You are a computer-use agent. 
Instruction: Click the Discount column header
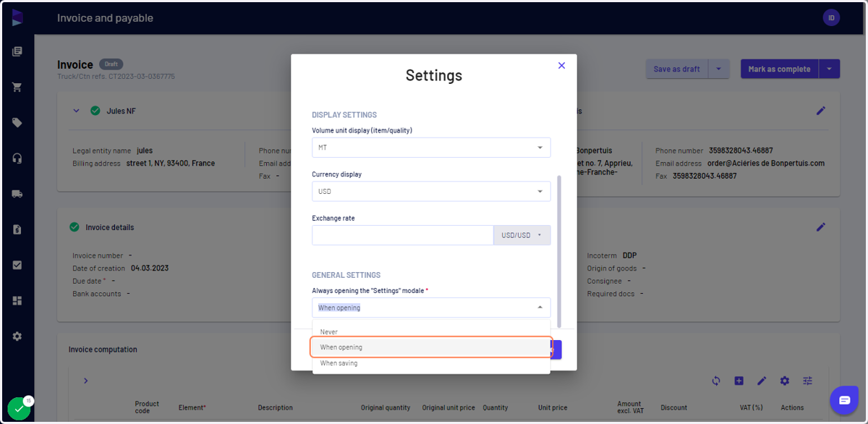click(674, 408)
